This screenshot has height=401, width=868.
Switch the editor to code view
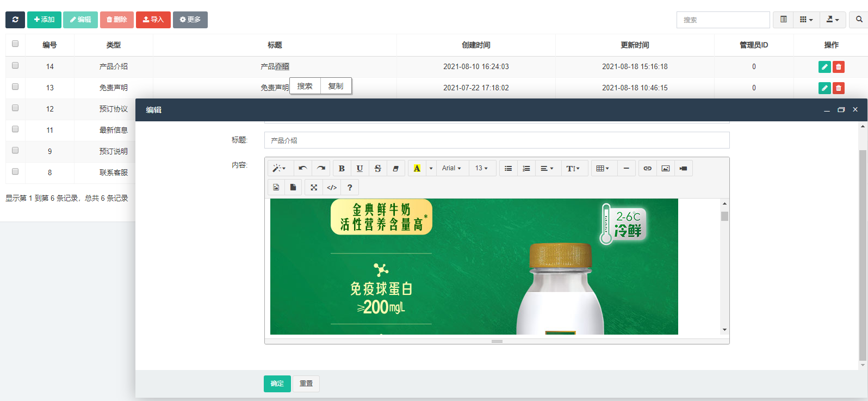click(x=332, y=188)
